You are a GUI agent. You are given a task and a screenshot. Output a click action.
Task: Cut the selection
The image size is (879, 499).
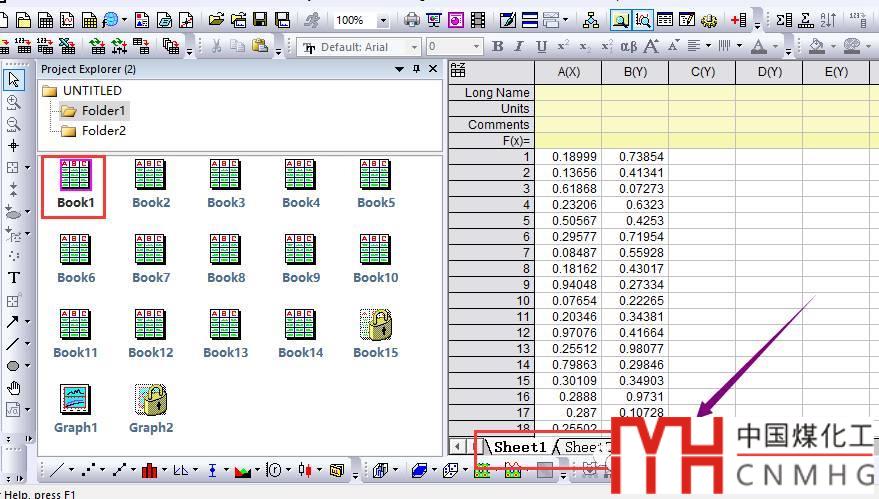point(216,47)
